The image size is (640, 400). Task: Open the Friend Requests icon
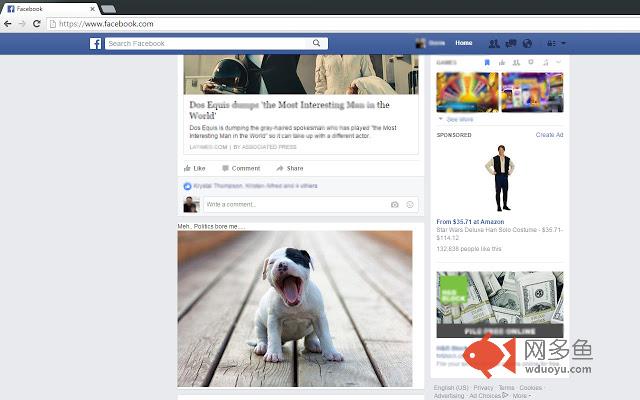(494, 43)
